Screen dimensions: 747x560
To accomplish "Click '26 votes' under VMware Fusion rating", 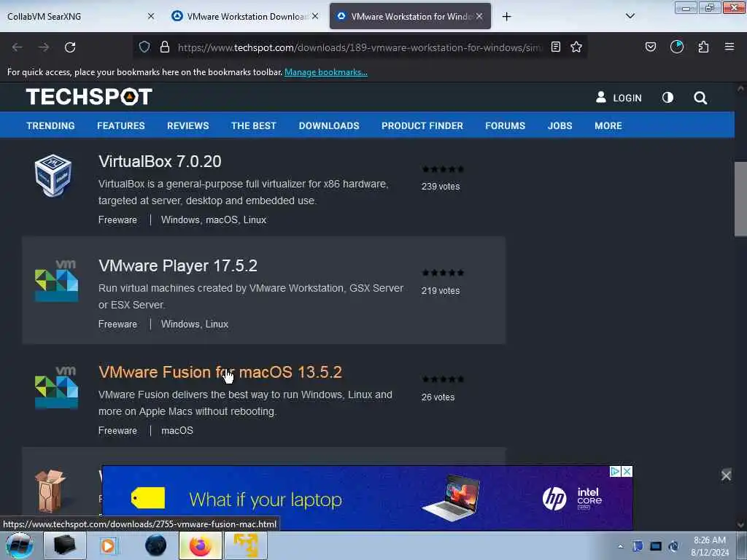I will (x=438, y=397).
